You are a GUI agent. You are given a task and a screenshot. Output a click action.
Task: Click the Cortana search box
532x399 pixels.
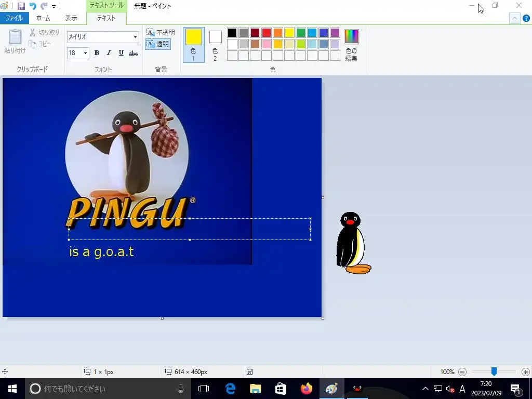108,389
